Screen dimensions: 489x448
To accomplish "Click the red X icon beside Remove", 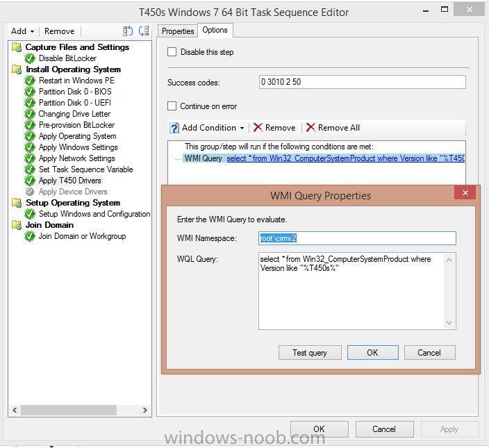I will (x=258, y=128).
